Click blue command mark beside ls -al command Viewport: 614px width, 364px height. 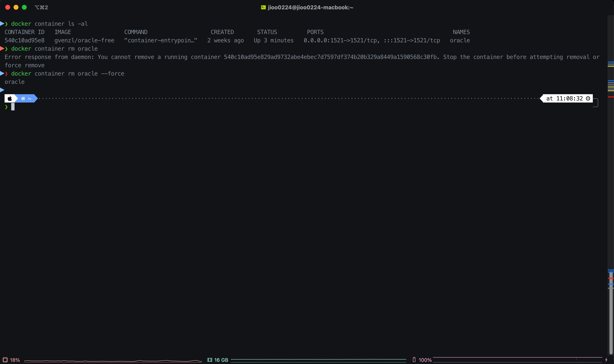click(2, 24)
